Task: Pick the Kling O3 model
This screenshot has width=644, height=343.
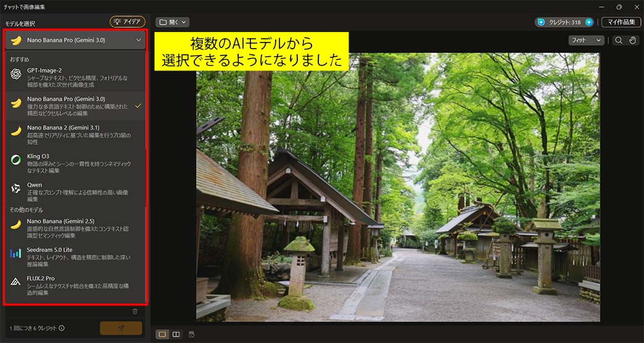Action: tap(75, 163)
